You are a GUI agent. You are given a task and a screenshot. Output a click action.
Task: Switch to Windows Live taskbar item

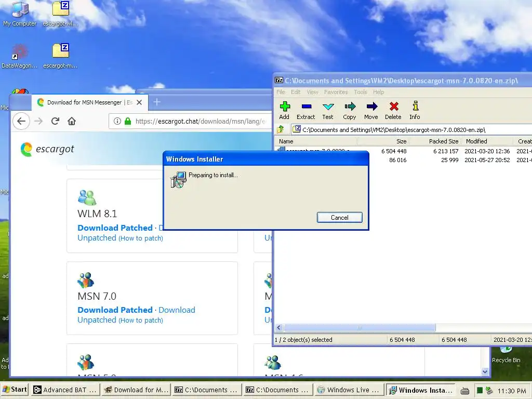click(349, 390)
